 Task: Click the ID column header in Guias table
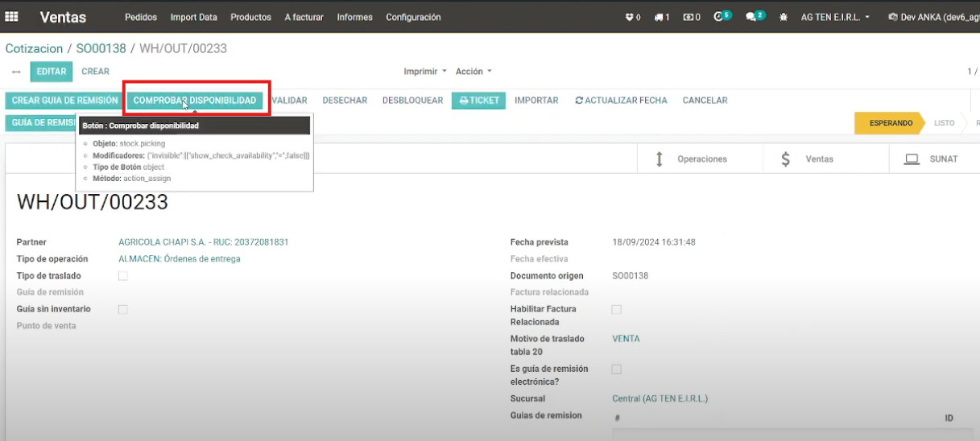(x=949, y=418)
